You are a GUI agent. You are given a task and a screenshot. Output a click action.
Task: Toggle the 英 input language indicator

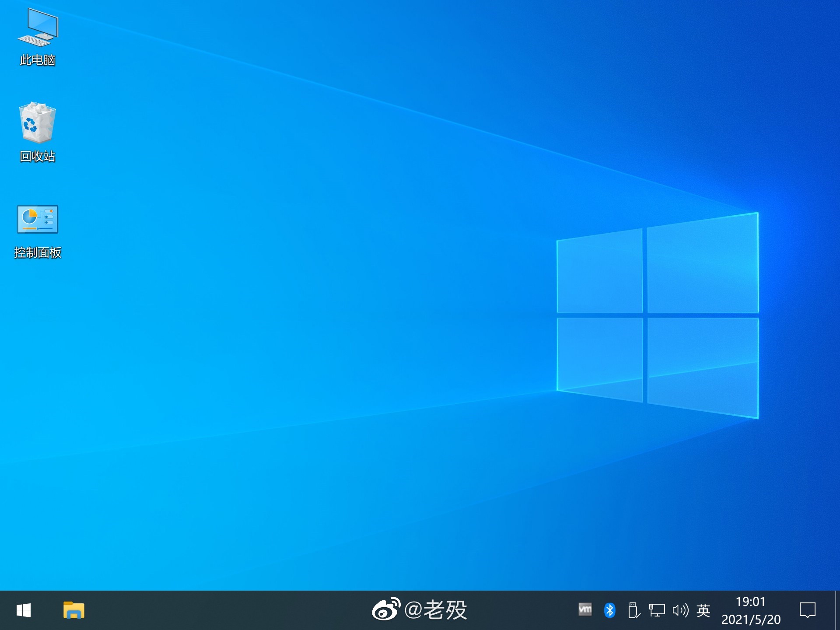(703, 610)
